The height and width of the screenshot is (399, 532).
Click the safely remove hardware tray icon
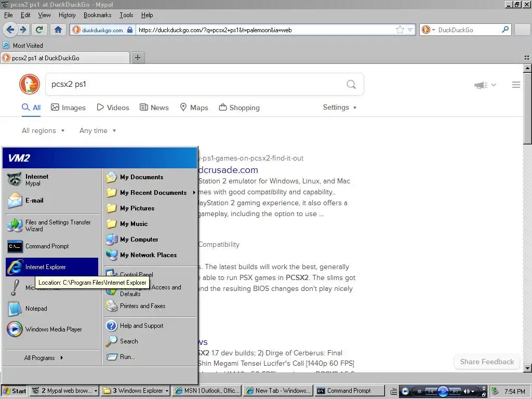[x=495, y=391]
